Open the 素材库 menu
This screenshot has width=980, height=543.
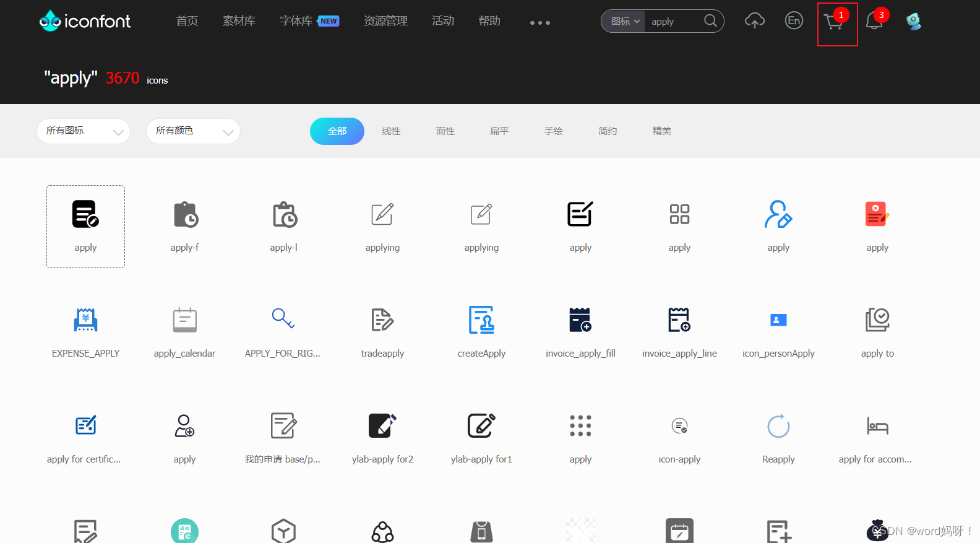pos(239,21)
